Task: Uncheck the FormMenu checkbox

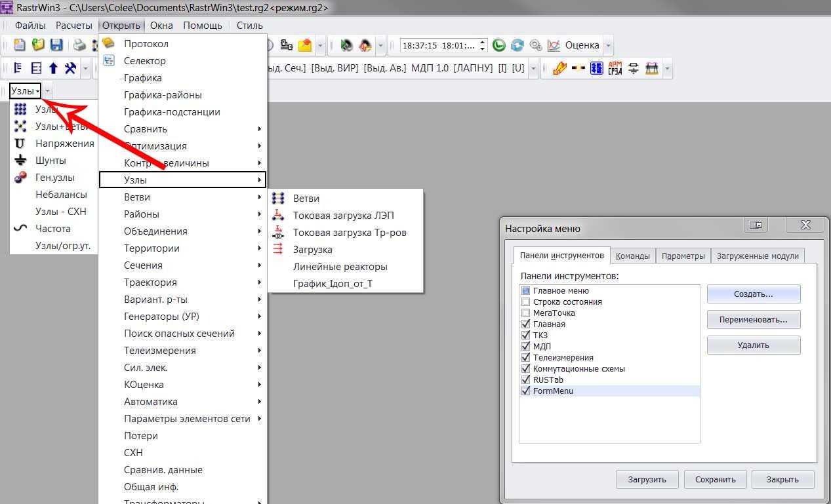Action: point(525,391)
